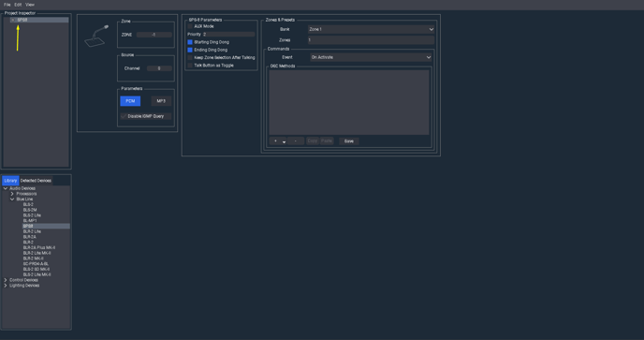Click the Zones input field
644x340 pixels.
pyautogui.click(x=372, y=40)
